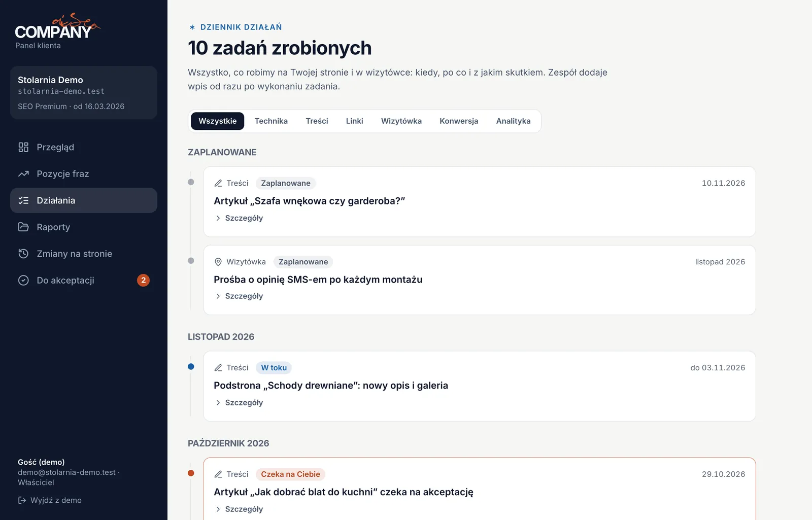Click Zaplanowane badge on Szafa wnękowa card
Viewport: 812px width, 520px height.
[x=286, y=183]
